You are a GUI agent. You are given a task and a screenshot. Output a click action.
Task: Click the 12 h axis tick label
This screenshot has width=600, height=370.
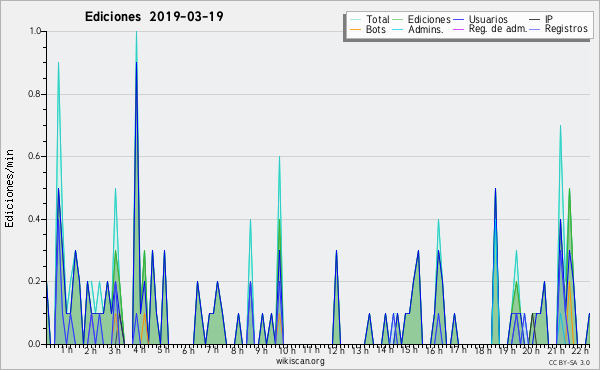tap(336, 350)
